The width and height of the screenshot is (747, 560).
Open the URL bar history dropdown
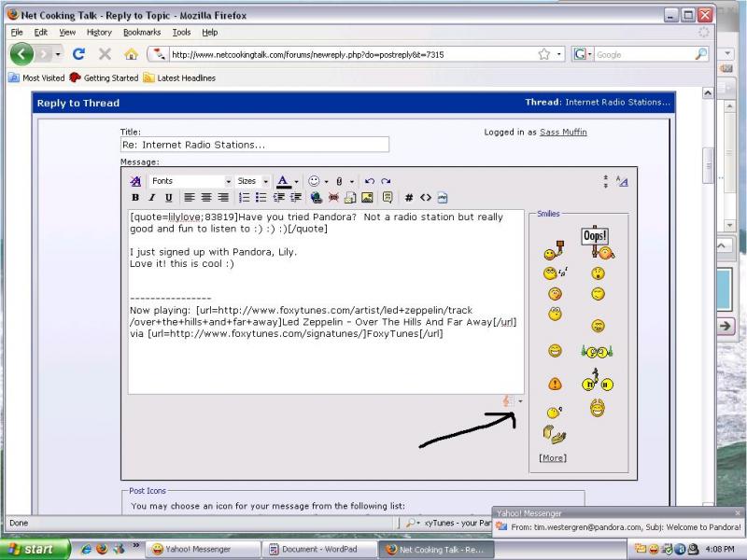pyautogui.click(x=558, y=54)
